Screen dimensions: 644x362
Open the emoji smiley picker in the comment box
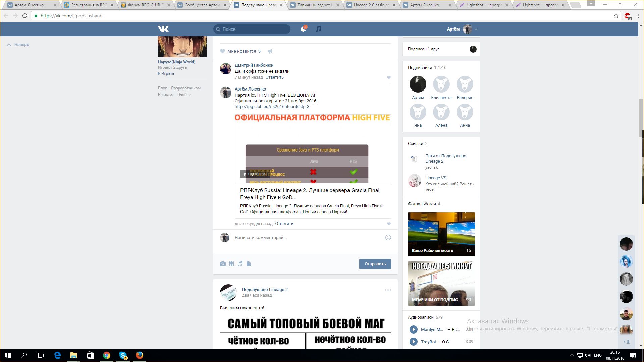pyautogui.click(x=388, y=238)
